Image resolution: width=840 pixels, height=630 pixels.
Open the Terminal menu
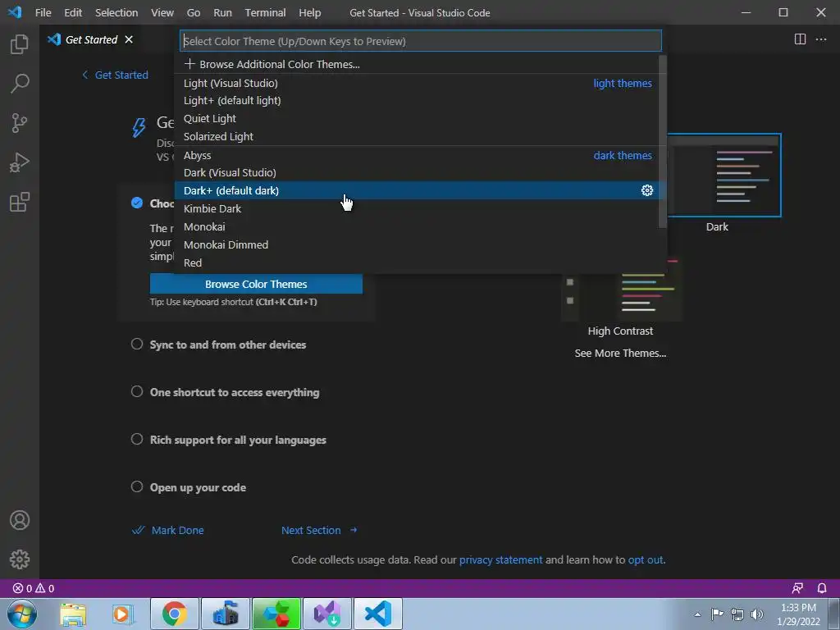[265, 12]
